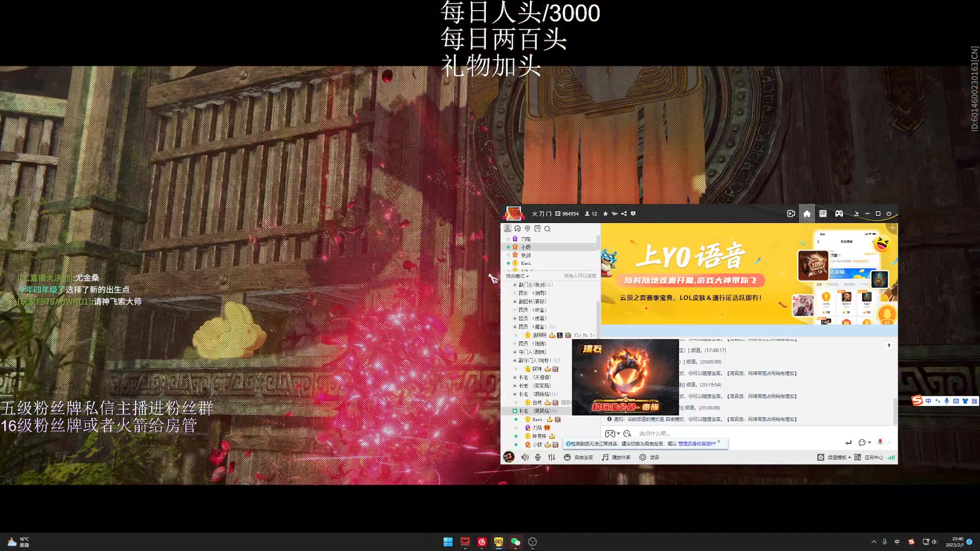Toggle the microphone in the bottom toolbar

(x=538, y=457)
